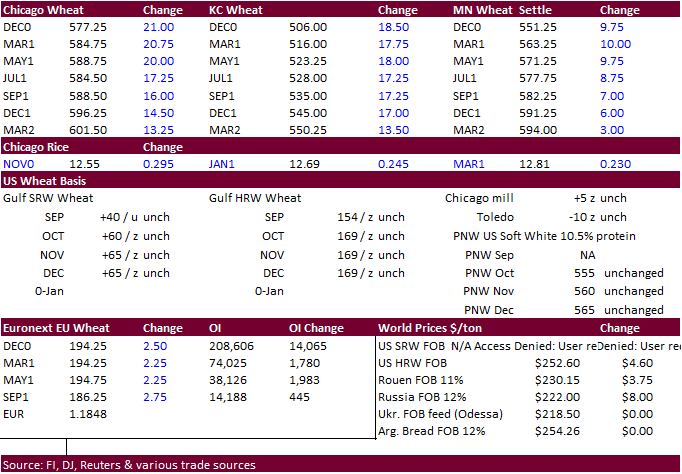Select the Toledo basis label
This screenshot has width=682, height=474.
tap(495, 217)
